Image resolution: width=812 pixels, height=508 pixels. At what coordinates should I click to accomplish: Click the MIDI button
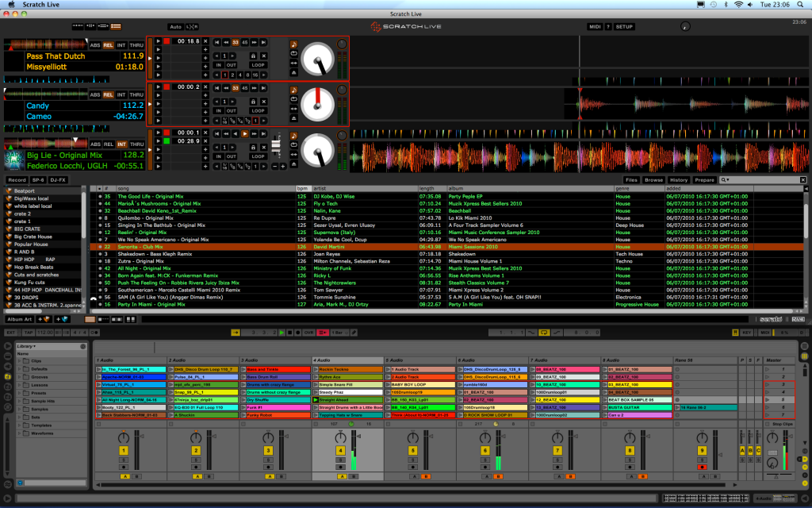click(595, 26)
